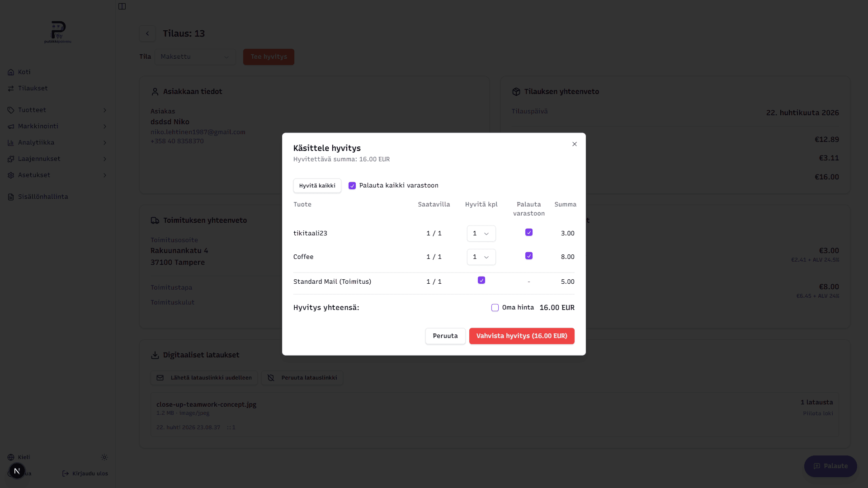Click the Piilota loki link
Screen dimensions: 868x488
pos(818,413)
